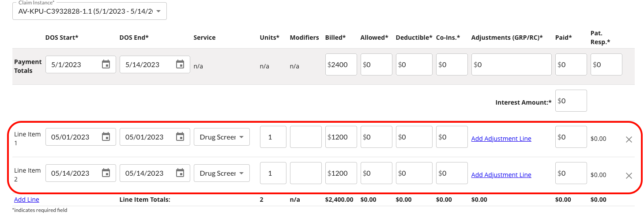Open calendar for Line Item 2 DOS Start

pos(106,173)
